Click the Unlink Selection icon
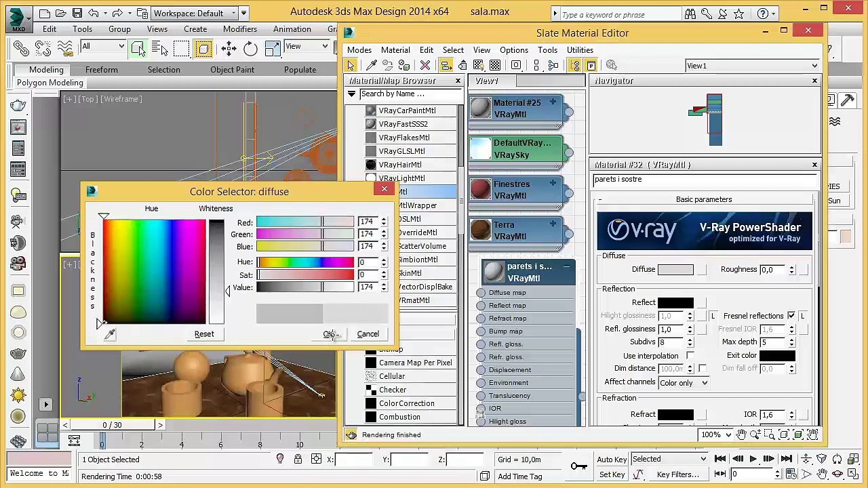868x488 pixels. (x=43, y=48)
